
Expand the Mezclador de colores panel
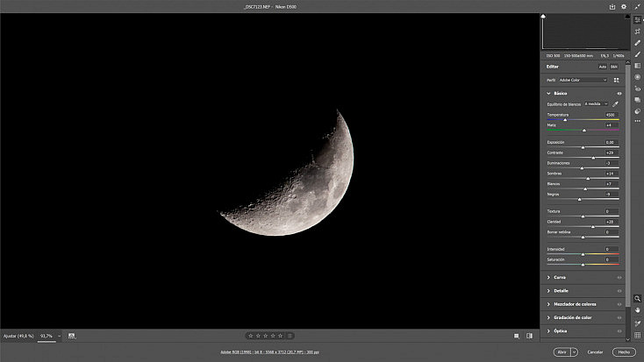tap(548, 304)
